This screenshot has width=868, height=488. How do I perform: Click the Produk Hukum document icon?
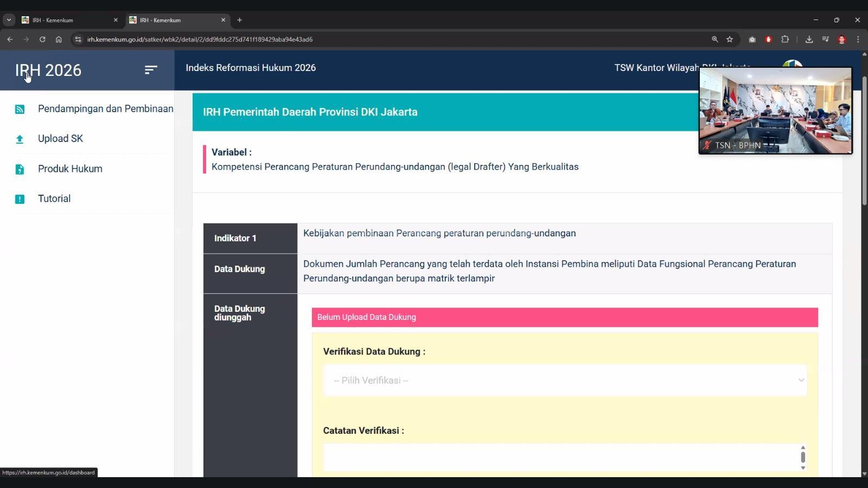tap(20, 169)
